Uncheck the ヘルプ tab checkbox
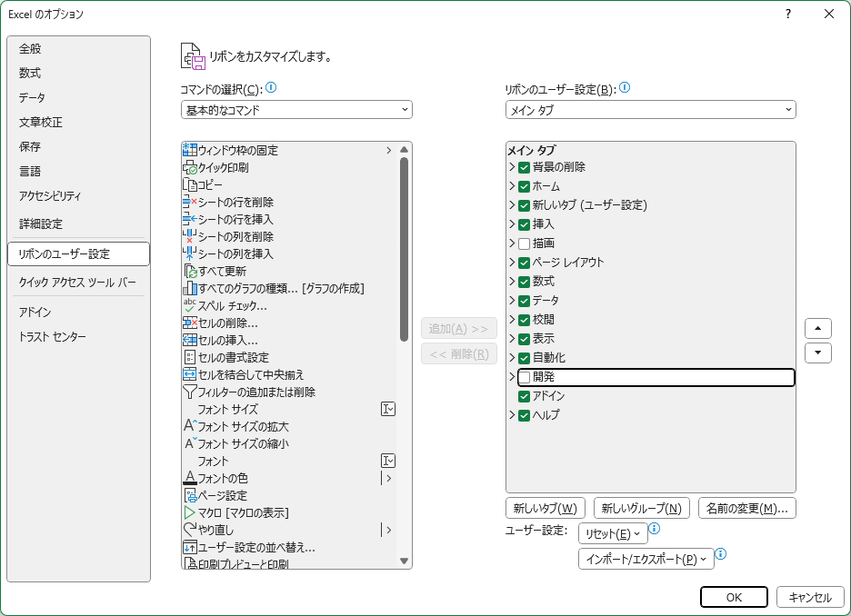The image size is (851, 616). click(x=525, y=415)
